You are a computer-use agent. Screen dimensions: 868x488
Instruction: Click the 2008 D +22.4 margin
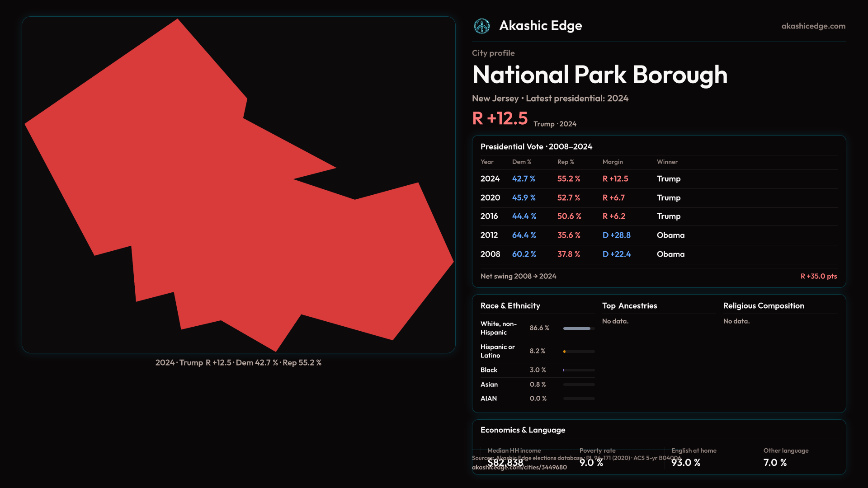[x=616, y=254]
